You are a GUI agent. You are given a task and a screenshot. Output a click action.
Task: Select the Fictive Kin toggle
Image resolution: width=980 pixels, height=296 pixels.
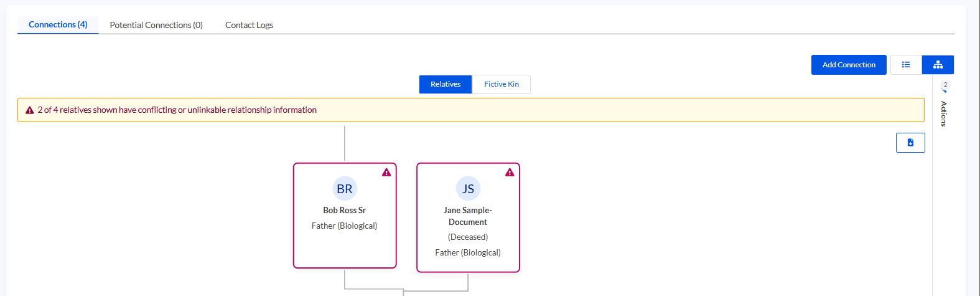[502, 84]
